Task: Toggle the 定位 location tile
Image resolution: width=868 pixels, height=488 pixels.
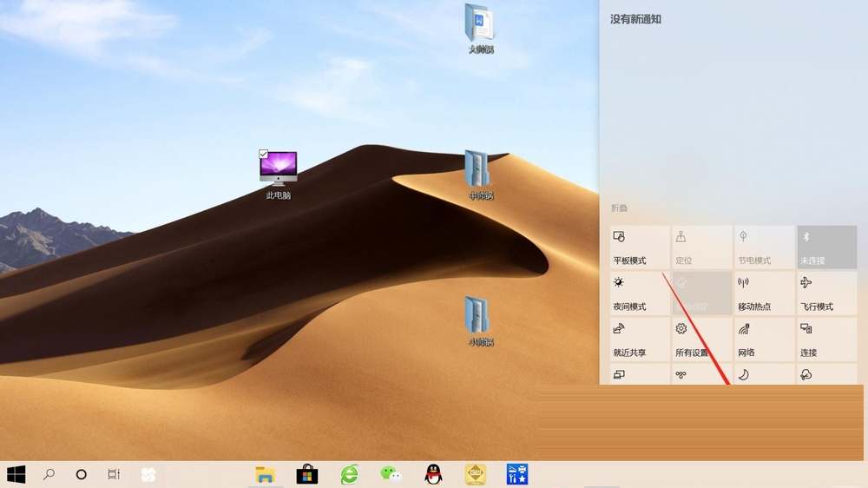Action: pyautogui.click(x=702, y=247)
